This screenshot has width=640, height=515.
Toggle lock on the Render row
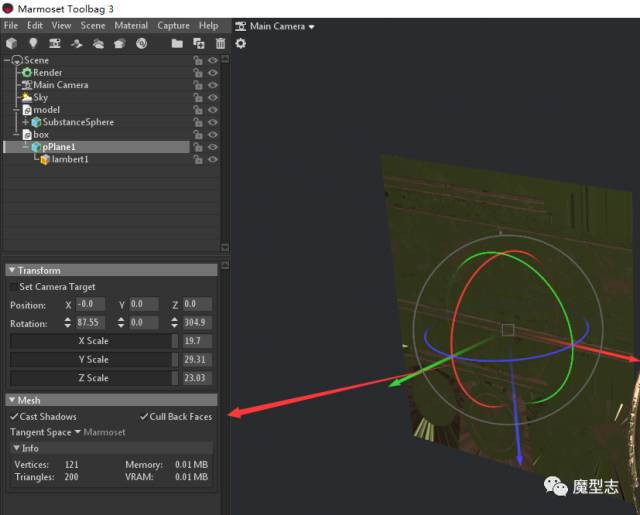pyautogui.click(x=198, y=73)
